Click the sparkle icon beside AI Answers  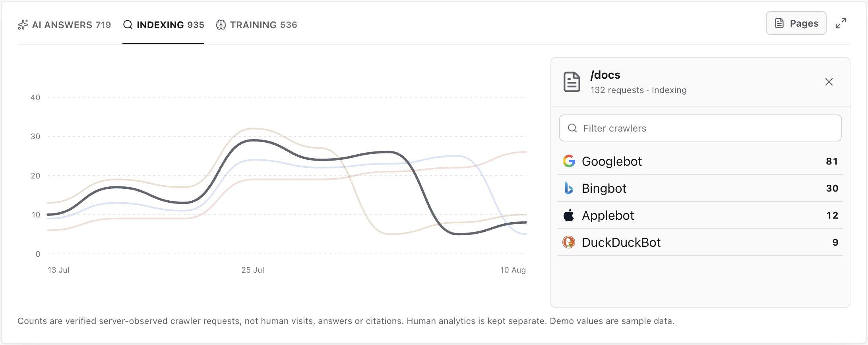click(23, 25)
